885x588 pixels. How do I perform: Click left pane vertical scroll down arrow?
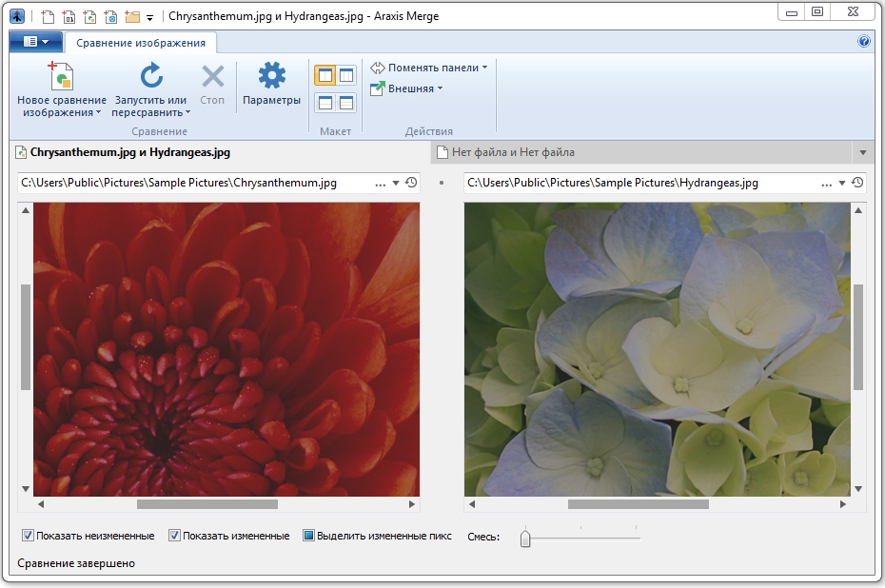coord(26,489)
